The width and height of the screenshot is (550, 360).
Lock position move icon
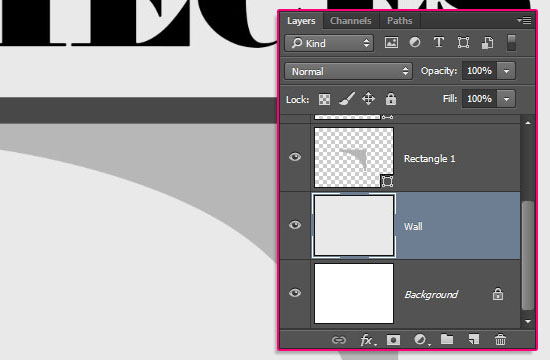pos(368,99)
